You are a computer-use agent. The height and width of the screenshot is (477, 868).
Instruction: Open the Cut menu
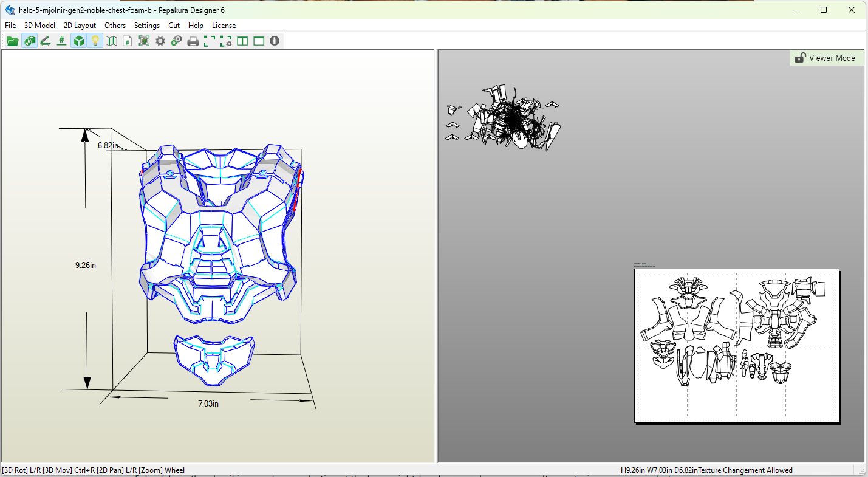click(174, 26)
